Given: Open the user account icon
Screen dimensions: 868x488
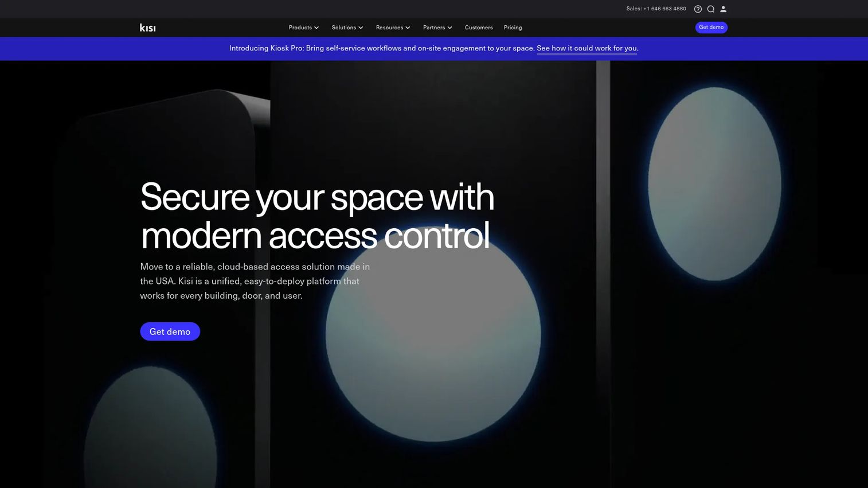Looking at the screenshot, I should click(723, 9).
